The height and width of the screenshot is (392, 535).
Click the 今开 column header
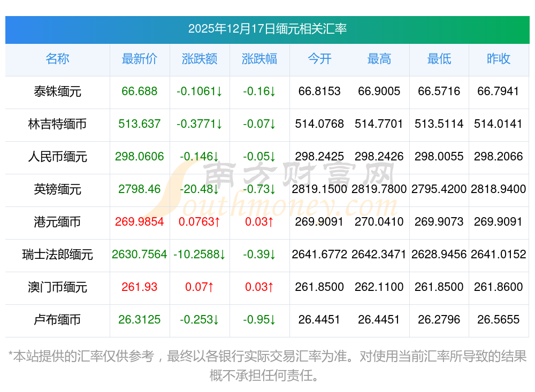click(x=319, y=59)
